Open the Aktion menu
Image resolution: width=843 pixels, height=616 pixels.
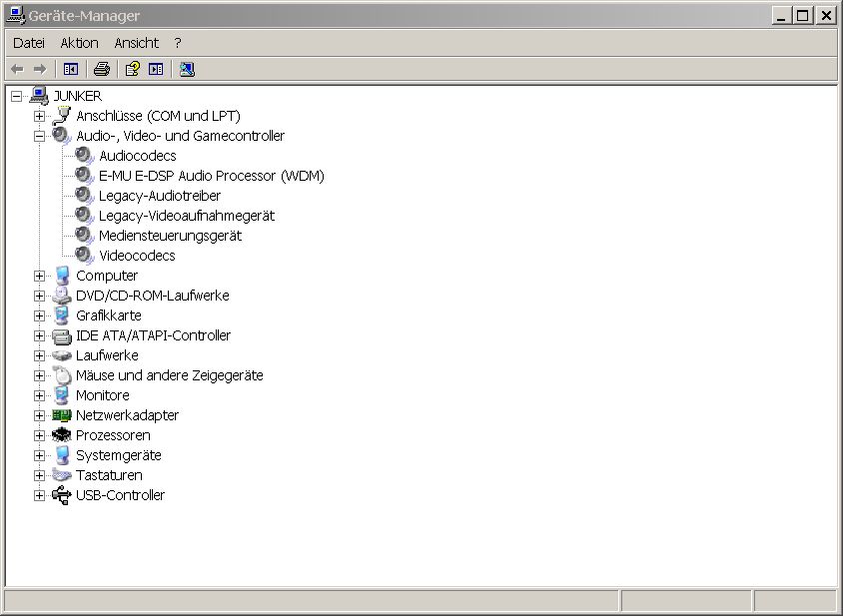(79, 43)
